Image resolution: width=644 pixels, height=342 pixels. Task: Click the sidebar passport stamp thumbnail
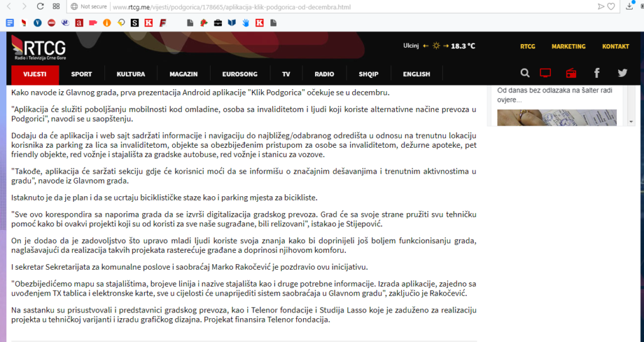[x=557, y=118]
